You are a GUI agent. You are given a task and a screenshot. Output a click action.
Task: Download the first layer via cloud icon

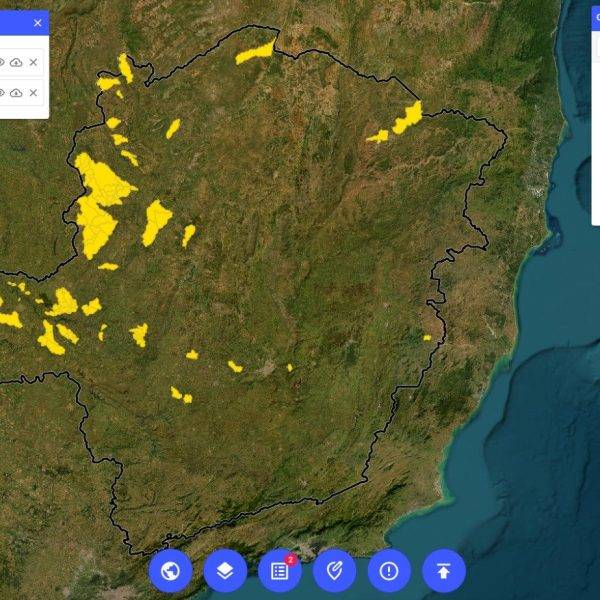(16, 62)
